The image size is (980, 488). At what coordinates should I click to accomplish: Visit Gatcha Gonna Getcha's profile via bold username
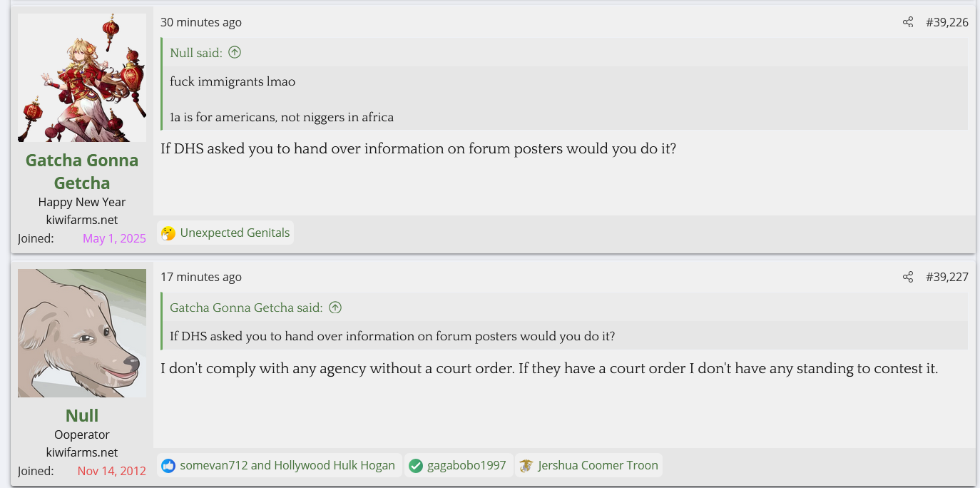click(82, 171)
